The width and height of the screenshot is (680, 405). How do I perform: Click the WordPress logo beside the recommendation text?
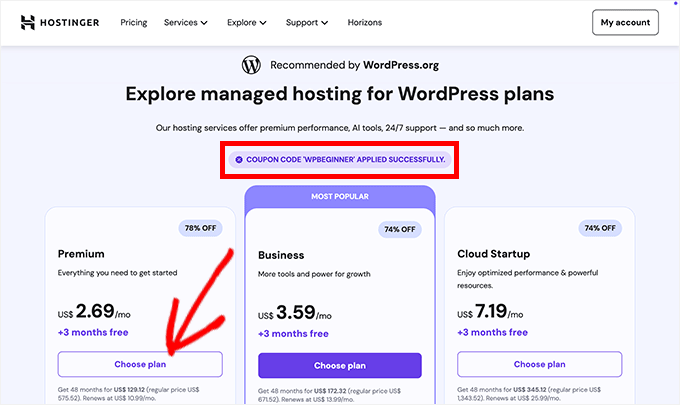pyautogui.click(x=252, y=65)
